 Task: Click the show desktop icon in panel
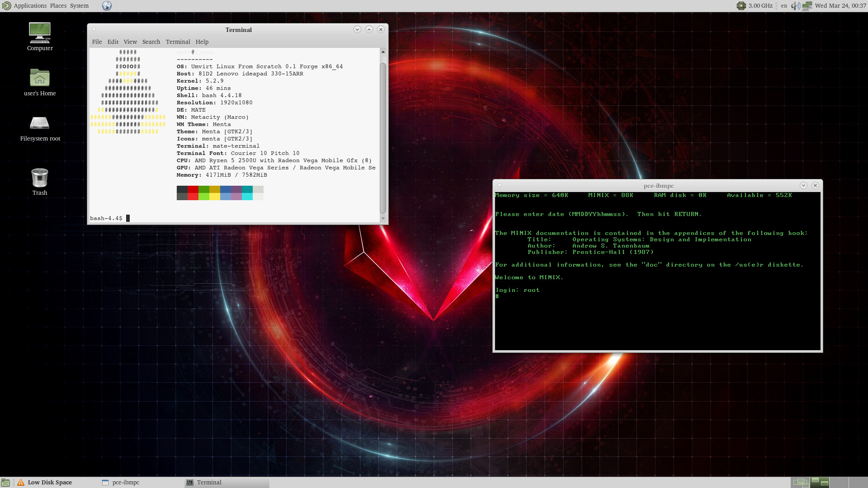pyautogui.click(x=5, y=483)
